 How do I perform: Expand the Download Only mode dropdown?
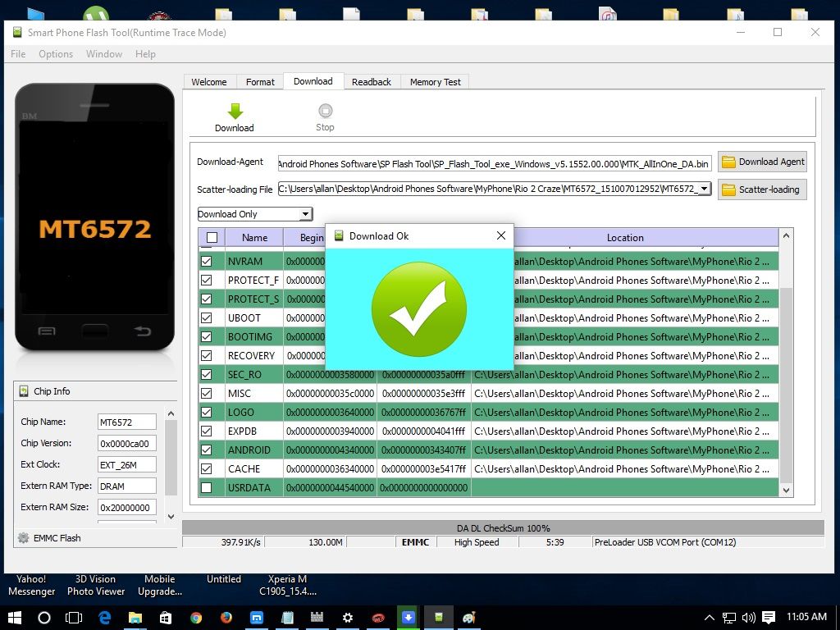coord(305,214)
